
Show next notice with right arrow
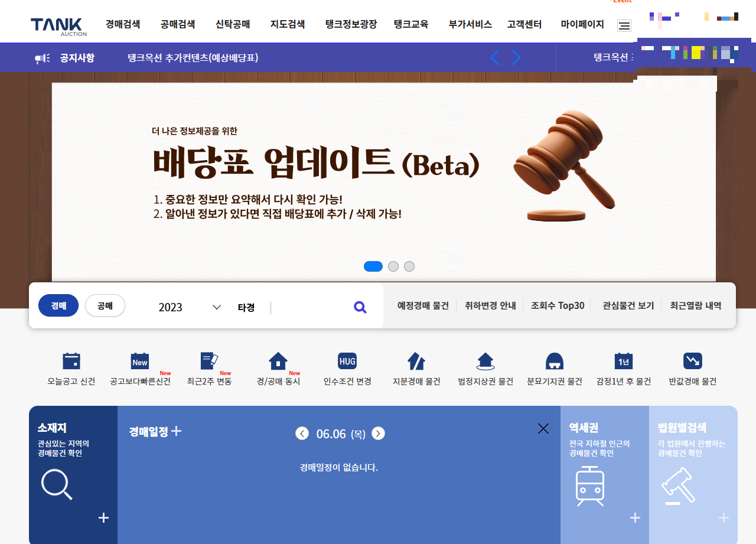(x=516, y=58)
